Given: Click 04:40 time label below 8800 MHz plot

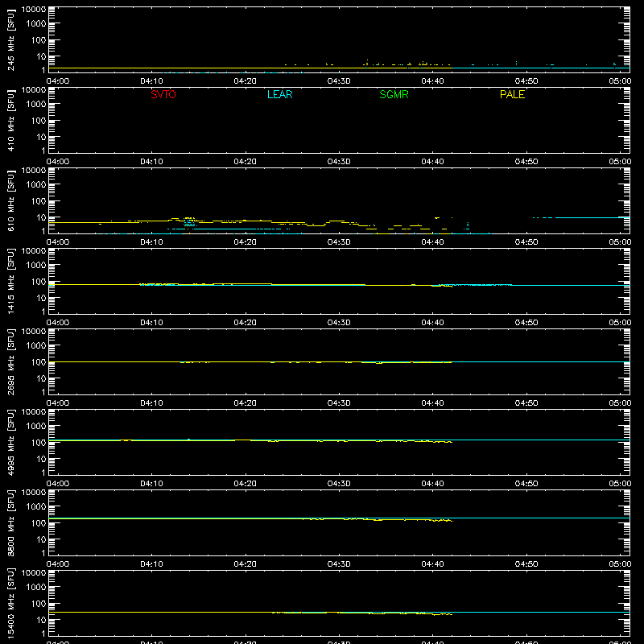Looking at the screenshot, I should [x=432, y=564].
